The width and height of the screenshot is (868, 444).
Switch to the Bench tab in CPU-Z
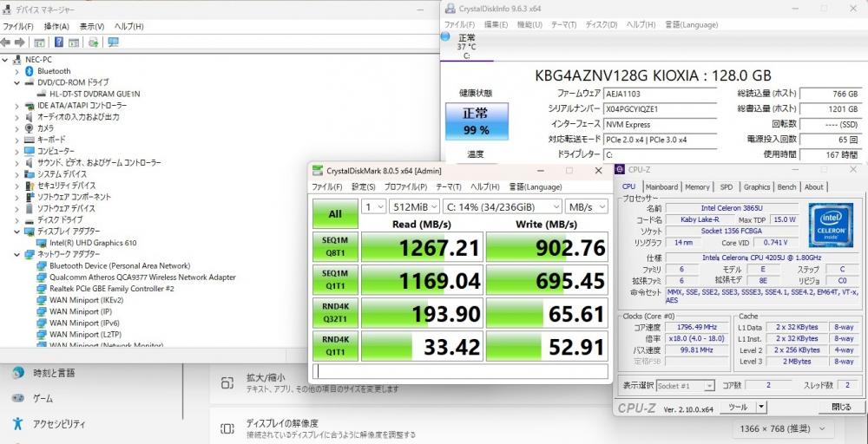786,187
